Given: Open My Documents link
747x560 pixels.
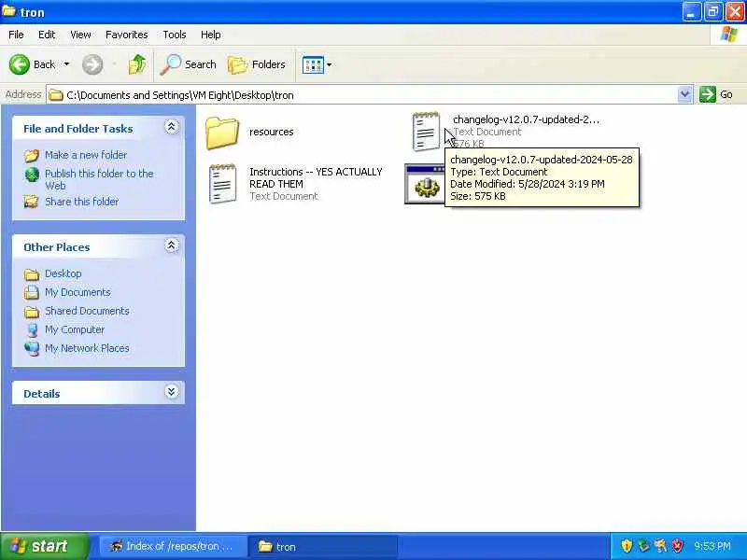Looking at the screenshot, I should (x=78, y=292).
